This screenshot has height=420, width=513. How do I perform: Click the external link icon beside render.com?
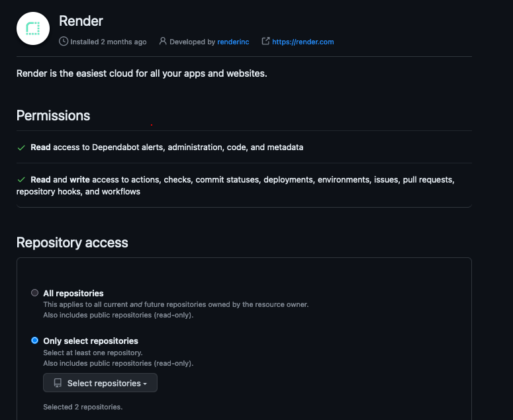tap(265, 42)
